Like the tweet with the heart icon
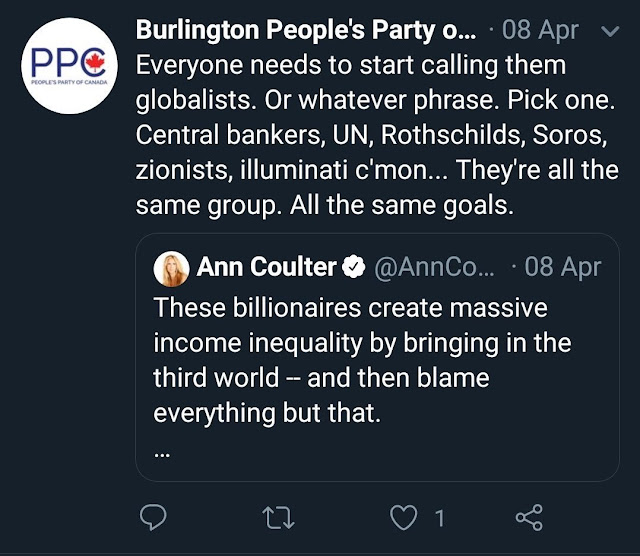Image resolution: width=640 pixels, height=556 pixels. 404,517
